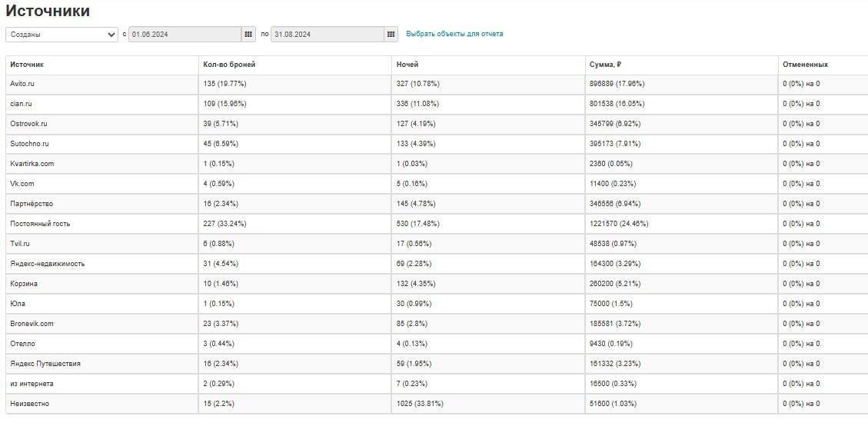The width and height of the screenshot is (868, 433).
Task: Click the Bronevik.com source cell
Action: coord(32,324)
